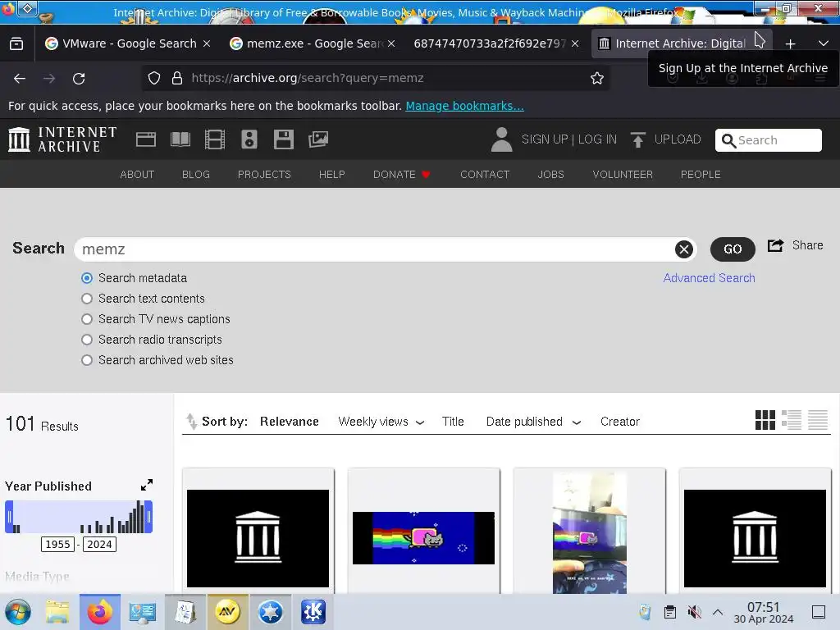
Task: Open tracking protection shield icon
Action: click(x=154, y=78)
